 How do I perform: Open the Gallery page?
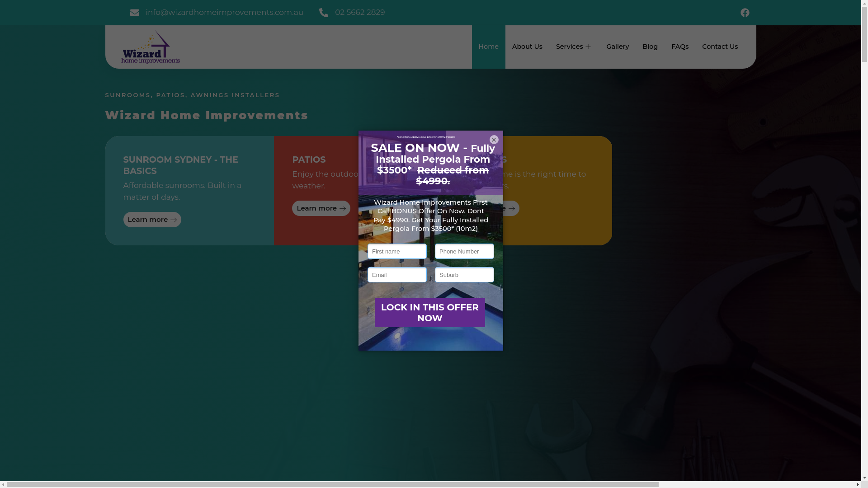(x=618, y=47)
